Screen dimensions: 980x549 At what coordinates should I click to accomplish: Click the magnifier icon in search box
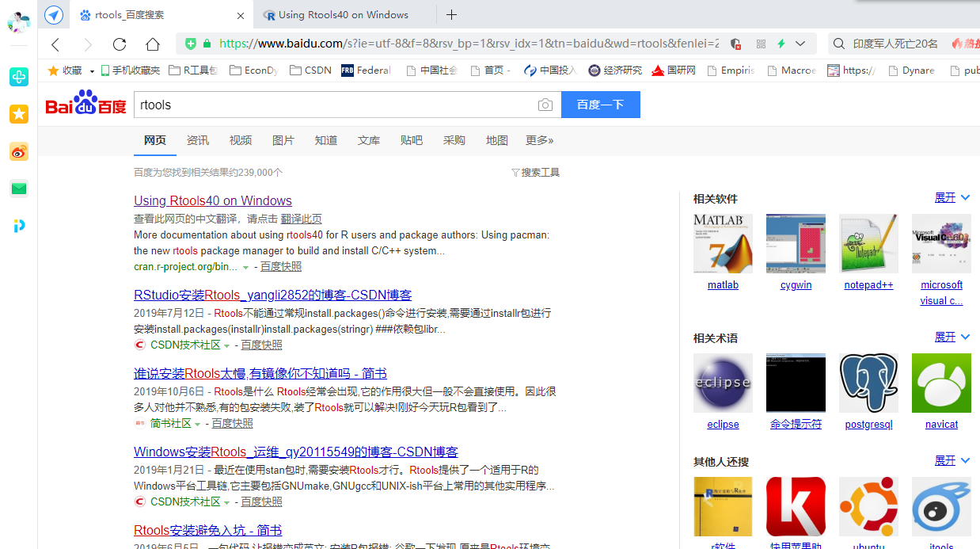(839, 44)
